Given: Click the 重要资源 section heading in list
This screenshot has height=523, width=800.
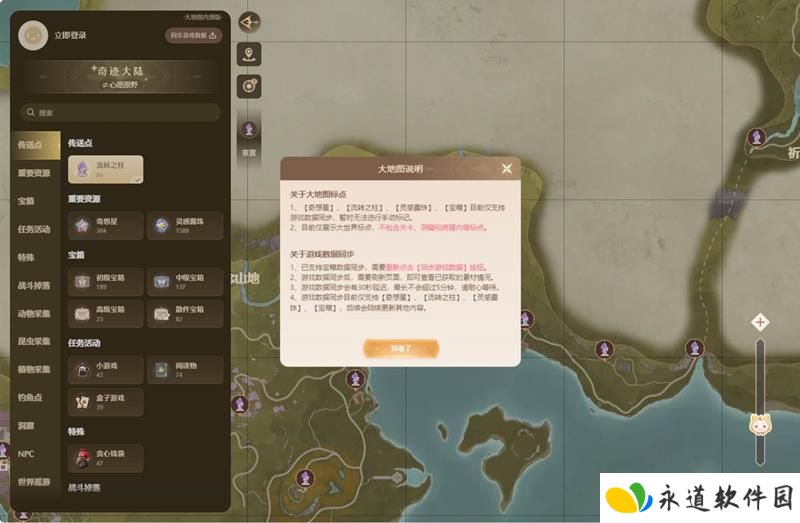Looking at the screenshot, I should pos(84,198).
